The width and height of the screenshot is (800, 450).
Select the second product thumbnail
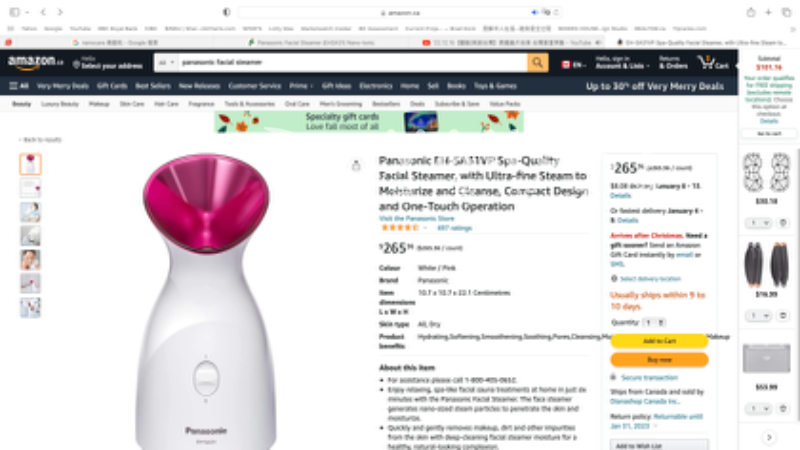(31, 188)
